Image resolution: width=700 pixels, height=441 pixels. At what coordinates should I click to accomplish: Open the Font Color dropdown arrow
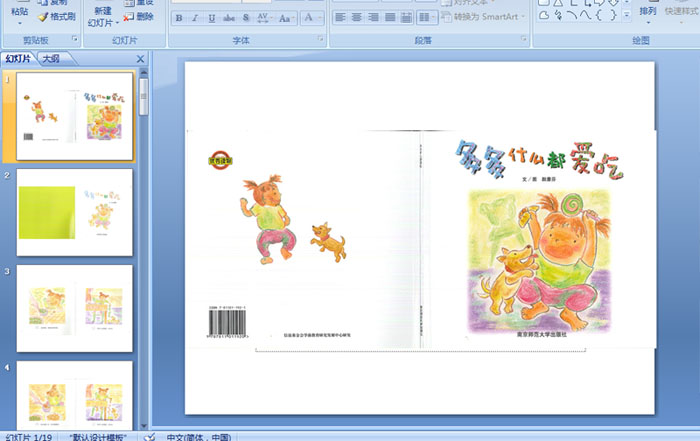[x=320, y=18]
